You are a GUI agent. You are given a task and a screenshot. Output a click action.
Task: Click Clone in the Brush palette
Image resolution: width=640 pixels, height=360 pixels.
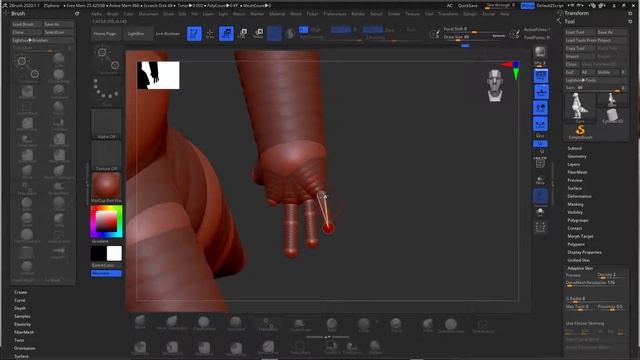27,32
